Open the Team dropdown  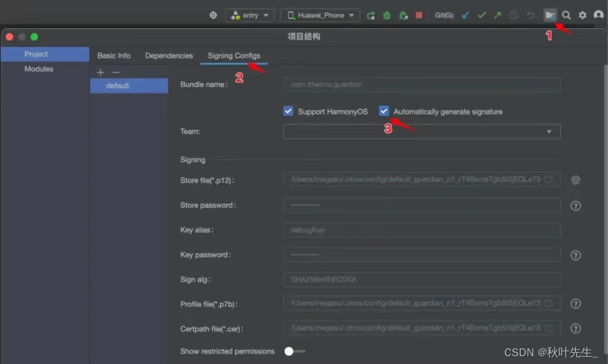click(422, 131)
